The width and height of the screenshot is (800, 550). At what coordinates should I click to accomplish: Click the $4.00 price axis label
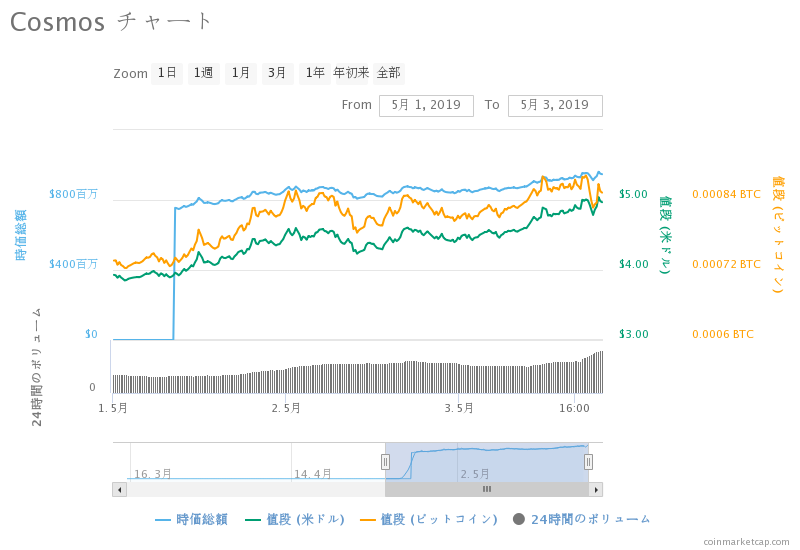[x=633, y=264]
